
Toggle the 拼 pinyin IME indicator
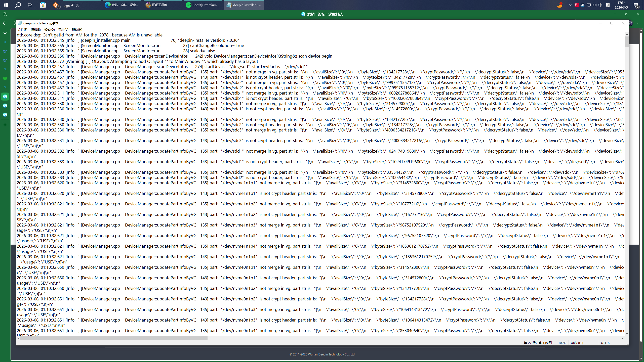[608, 5]
